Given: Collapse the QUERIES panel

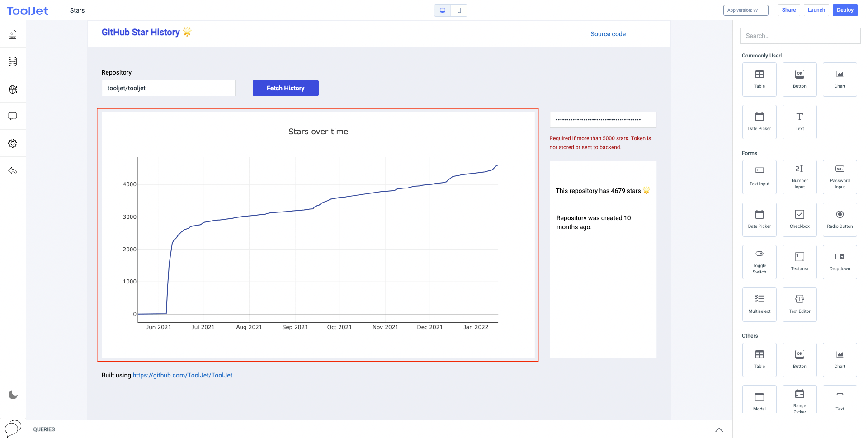Looking at the screenshot, I should coord(719,429).
